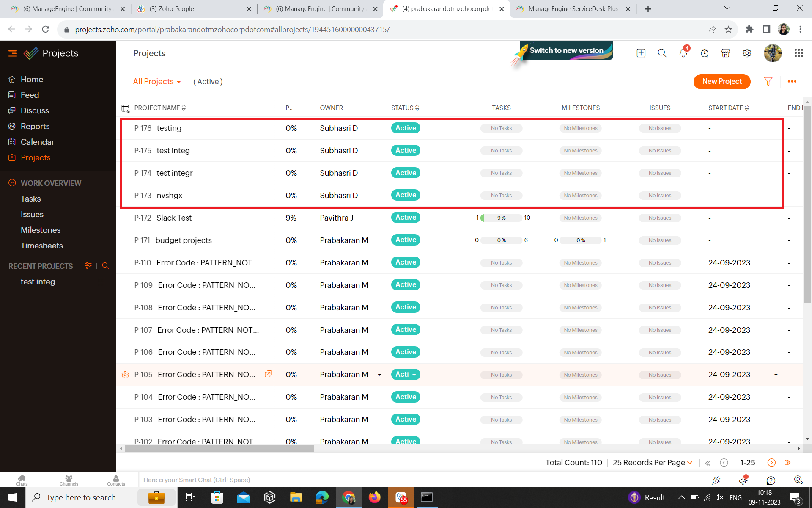Collapse the Work Overview section
812x508 pixels.
(12, 183)
